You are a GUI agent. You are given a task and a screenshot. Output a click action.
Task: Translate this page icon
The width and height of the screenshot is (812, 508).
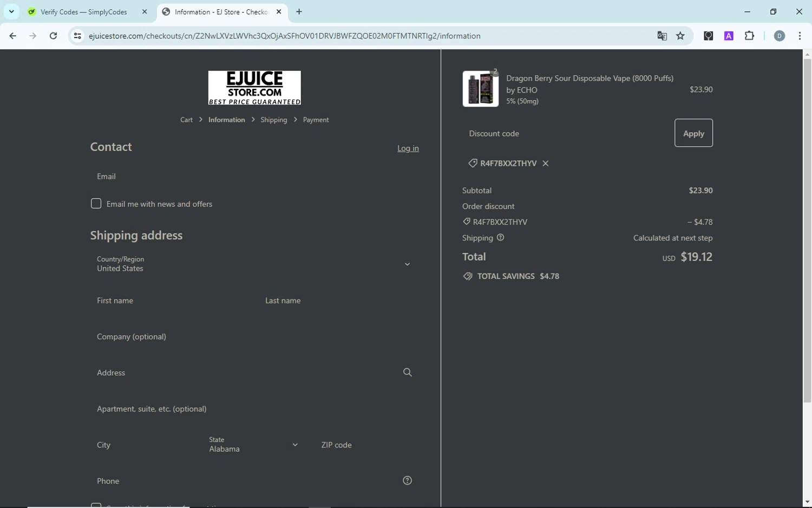coord(662,36)
